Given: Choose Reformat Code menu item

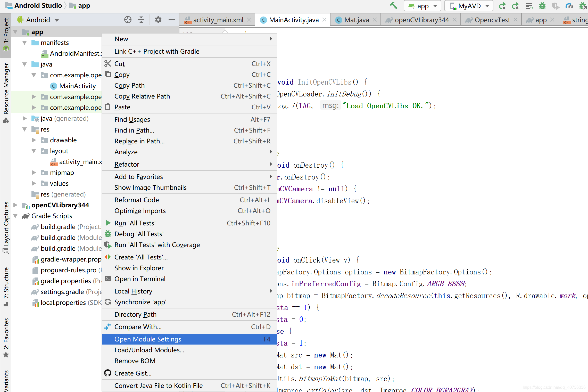Looking at the screenshot, I should [189, 200].
